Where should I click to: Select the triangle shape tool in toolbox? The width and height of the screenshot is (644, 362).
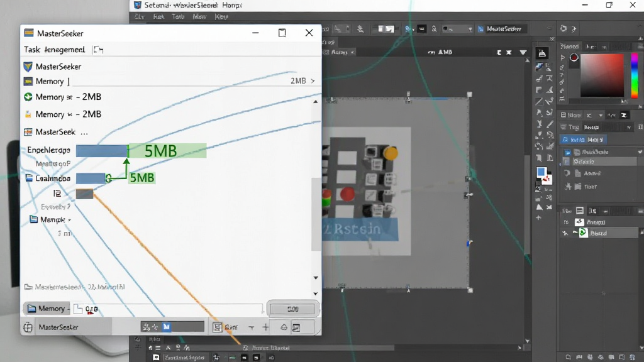[x=539, y=207]
